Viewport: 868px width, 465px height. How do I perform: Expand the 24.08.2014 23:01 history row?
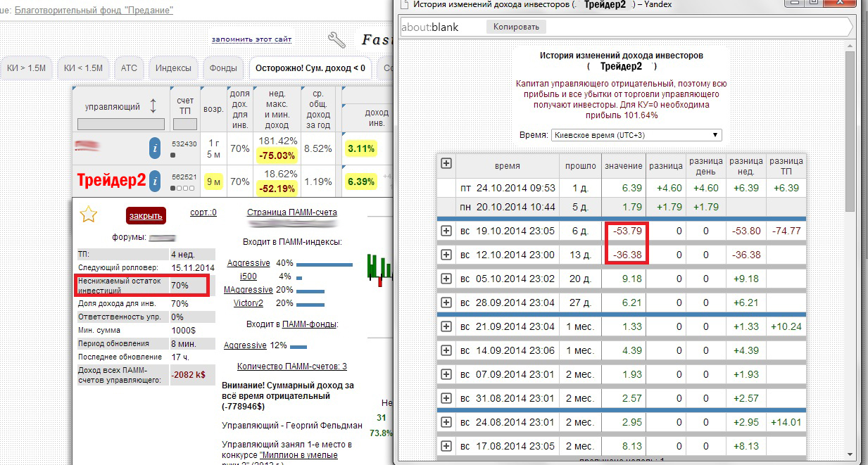(446, 422)
